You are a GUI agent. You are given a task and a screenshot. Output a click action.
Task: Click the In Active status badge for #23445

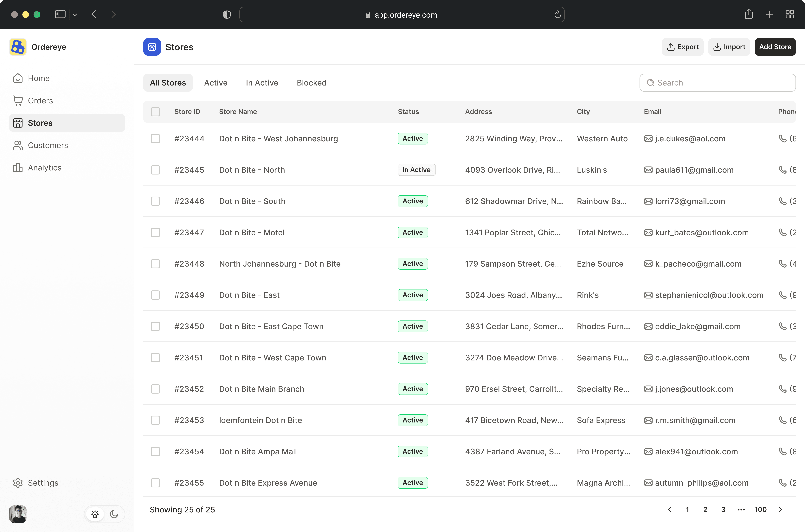[x=416, y=170]
